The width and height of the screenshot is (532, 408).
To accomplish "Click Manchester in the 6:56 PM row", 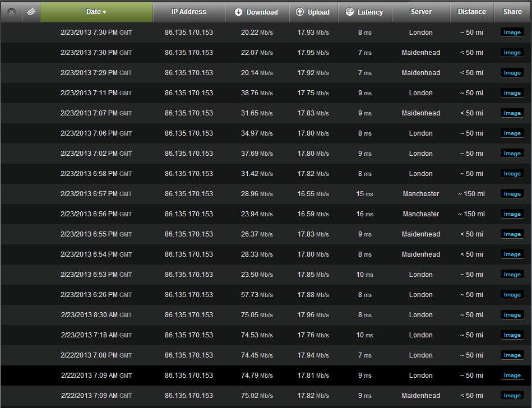I will tap(420, 214).
